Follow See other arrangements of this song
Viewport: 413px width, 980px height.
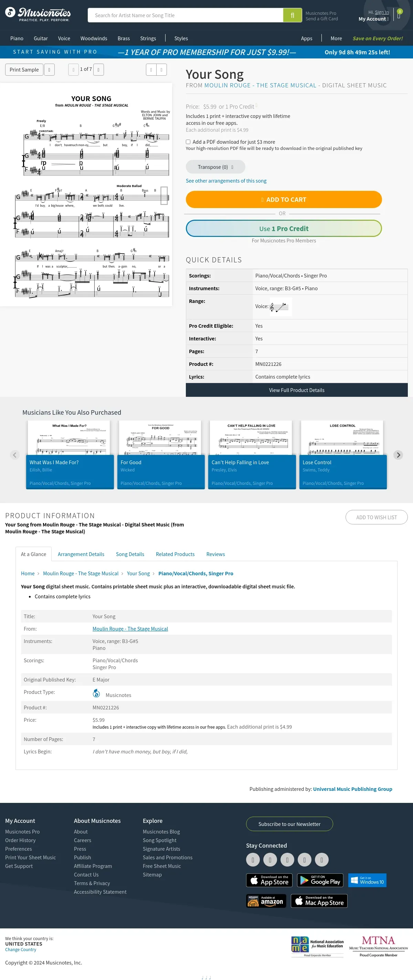[x=226, y=181]
